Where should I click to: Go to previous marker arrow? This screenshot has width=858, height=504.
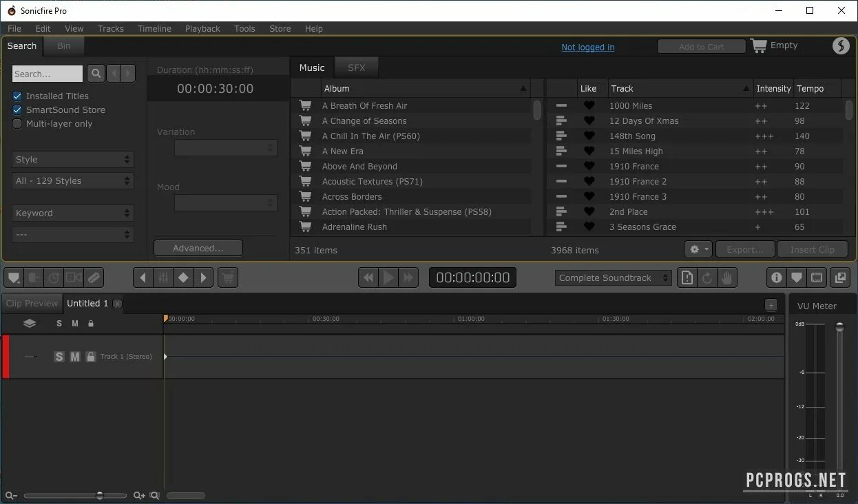(143, 277)
